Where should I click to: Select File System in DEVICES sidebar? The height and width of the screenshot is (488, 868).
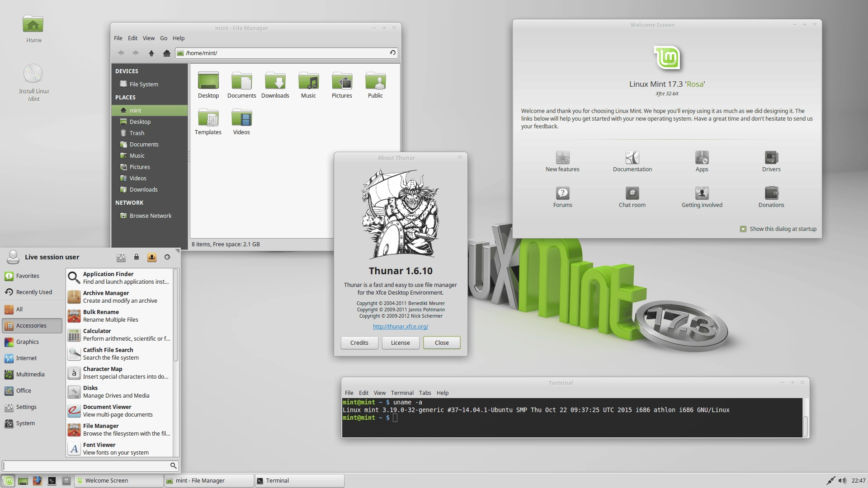coord(150,84)
